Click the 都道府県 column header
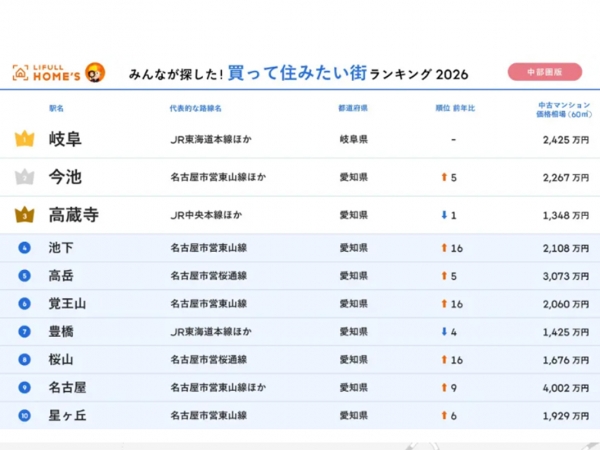The width and height of the screenshot is (600, 450). pos(353,108)
